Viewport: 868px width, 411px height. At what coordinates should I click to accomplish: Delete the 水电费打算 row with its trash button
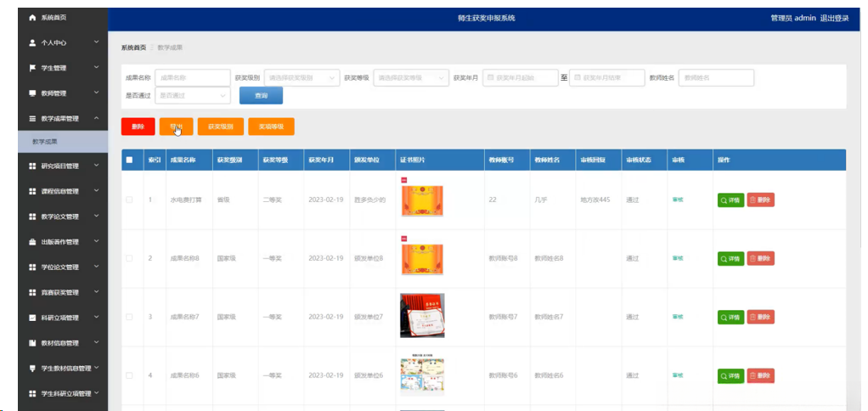click(761, 200)
